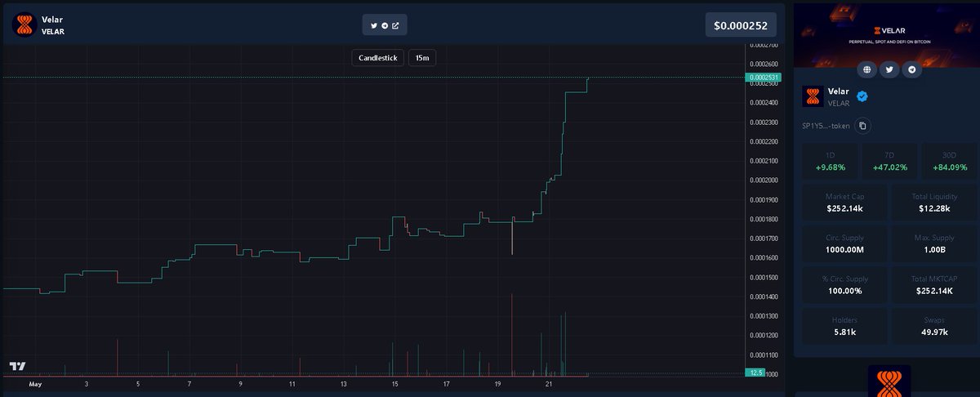Click the Velar perpetual spot banner image
The width and height of the screenshot is (980, 397).
pos(889,35)
